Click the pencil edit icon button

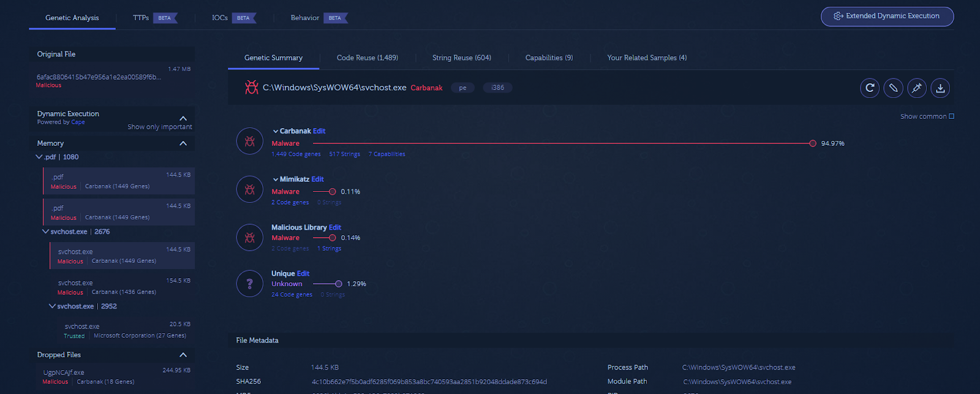click(893, 88)
